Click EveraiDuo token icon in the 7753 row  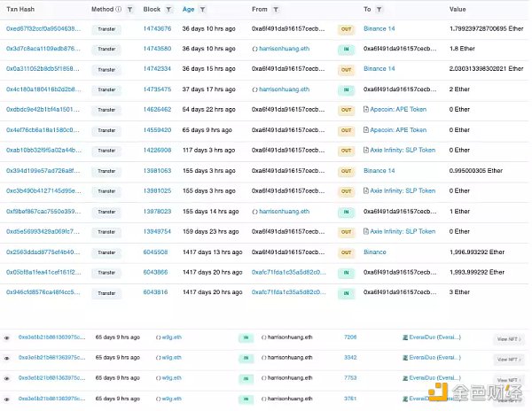tap(405, 378)
